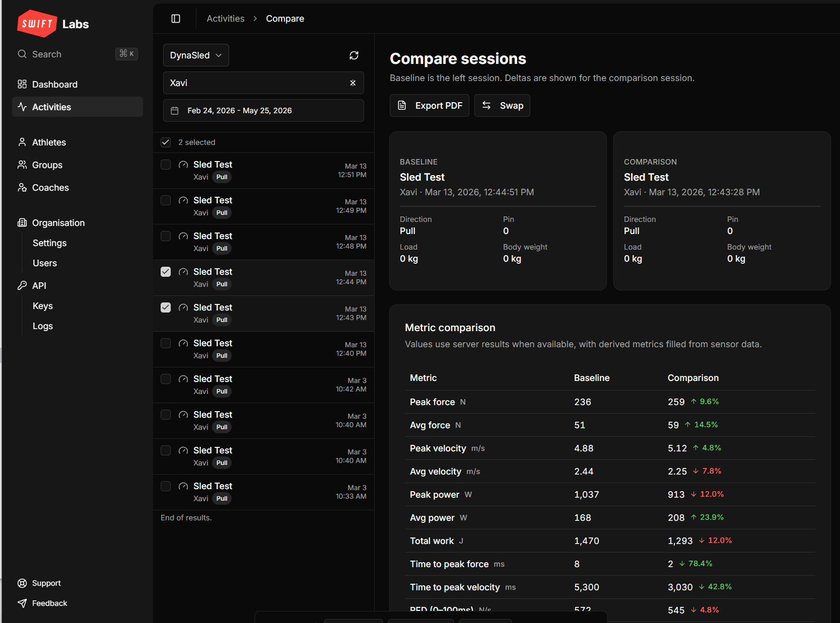Click the Organisation building icon

[x=22, y=222]
